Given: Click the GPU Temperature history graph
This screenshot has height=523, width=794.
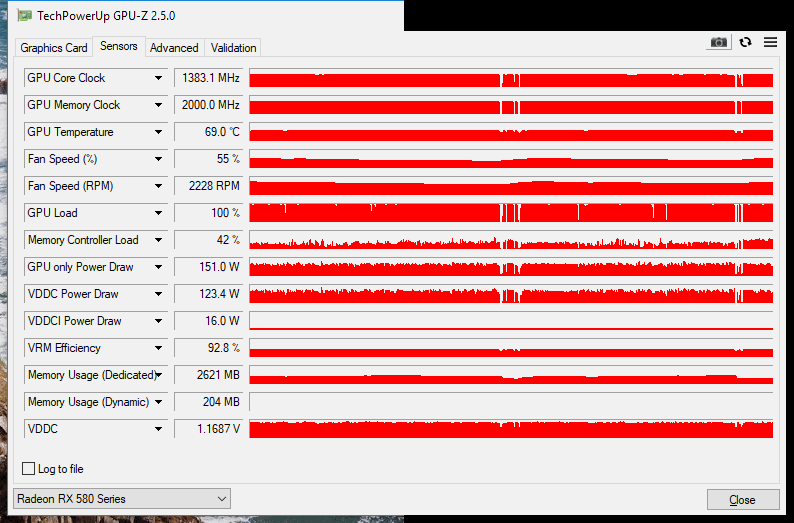Looking at the screenshot, I should (511, 132).
